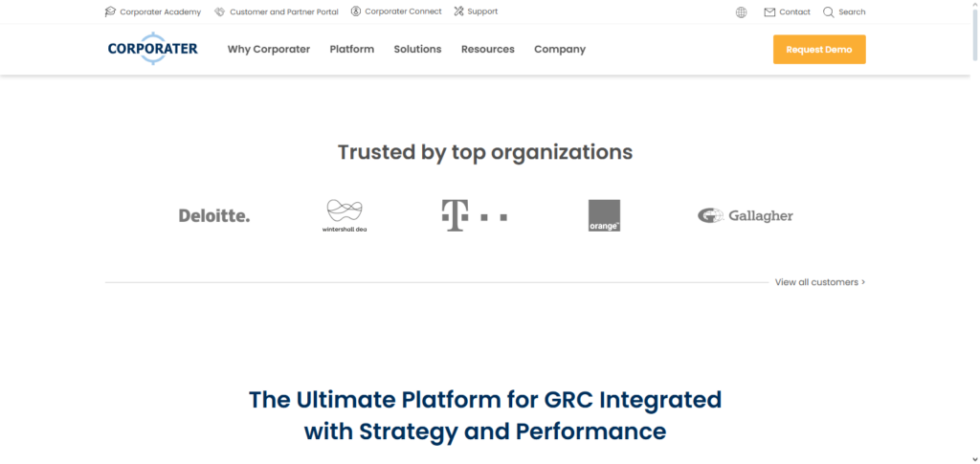This screenshot has width=980, height=464.
Task: Expand the Why Corporater menu
Action: pyautogui.click(x=269, y=49)
